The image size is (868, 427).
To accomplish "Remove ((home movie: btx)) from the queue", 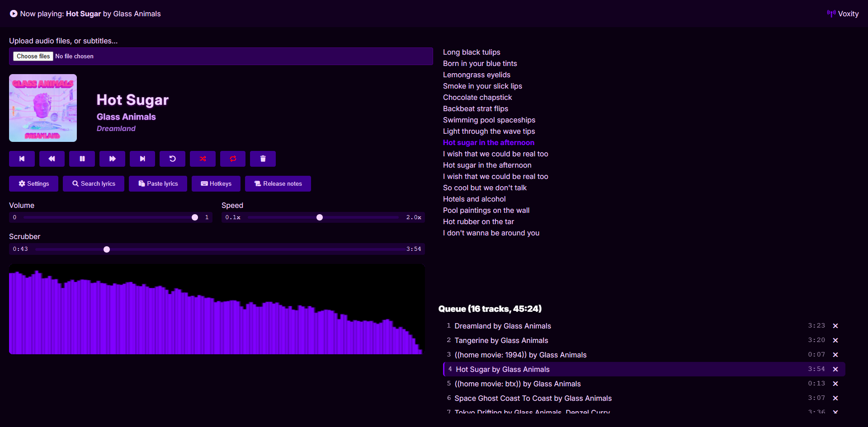I will 835,384.
